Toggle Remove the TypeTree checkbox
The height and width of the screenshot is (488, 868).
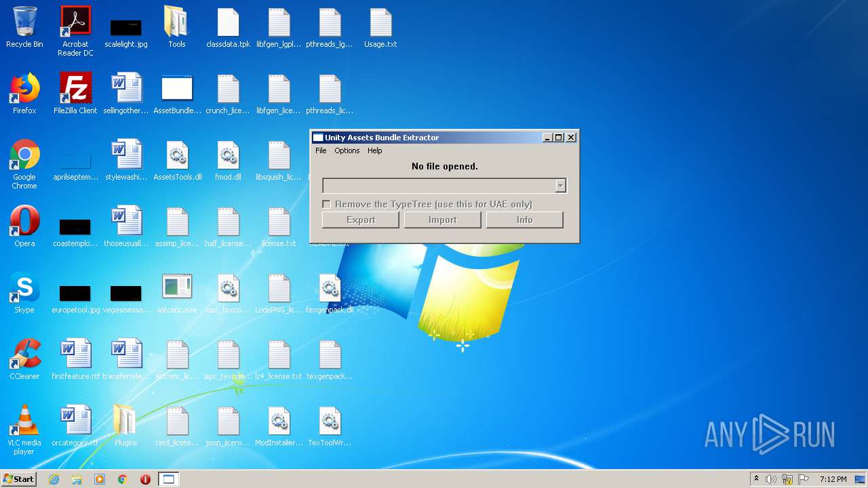(x=326, y=204)
